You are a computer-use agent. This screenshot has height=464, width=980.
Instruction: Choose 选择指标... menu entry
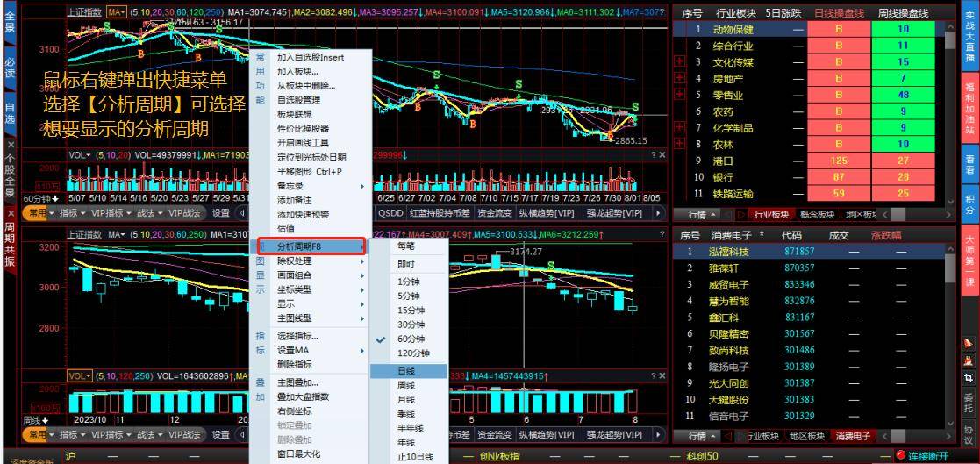(x=297, y=335)
